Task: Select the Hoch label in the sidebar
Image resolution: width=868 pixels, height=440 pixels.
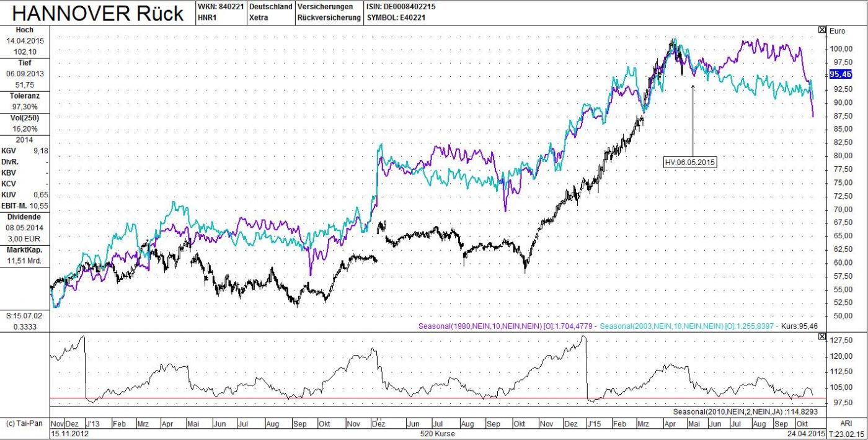Action: coord(25,30)
